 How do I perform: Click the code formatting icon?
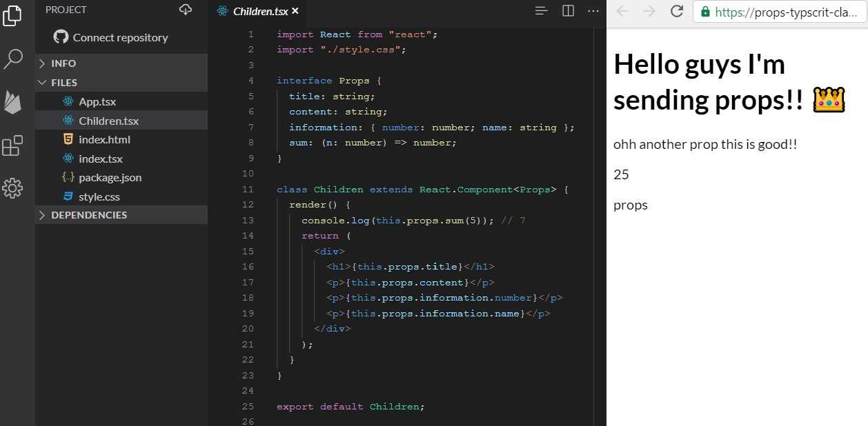541,11
